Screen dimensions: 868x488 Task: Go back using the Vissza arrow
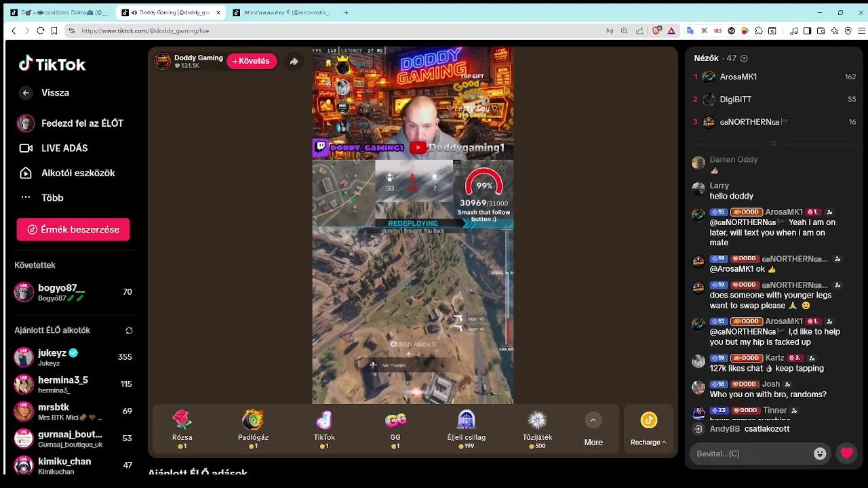point(26,93)
